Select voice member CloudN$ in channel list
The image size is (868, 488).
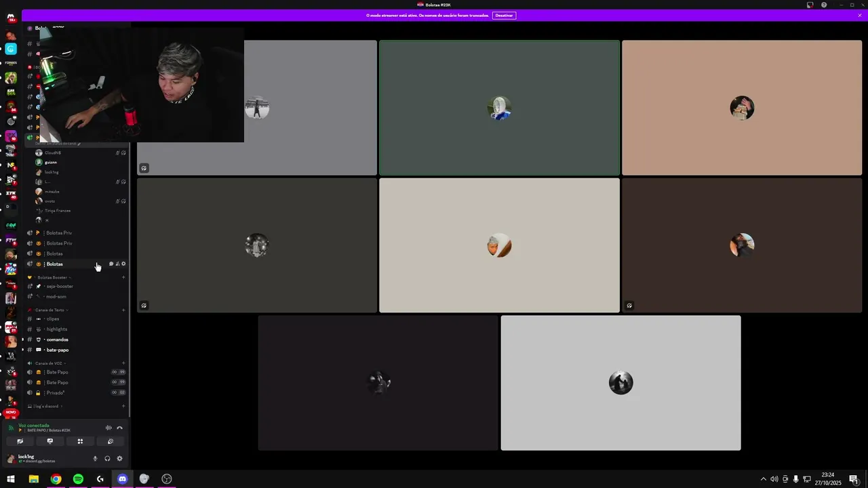80,152
